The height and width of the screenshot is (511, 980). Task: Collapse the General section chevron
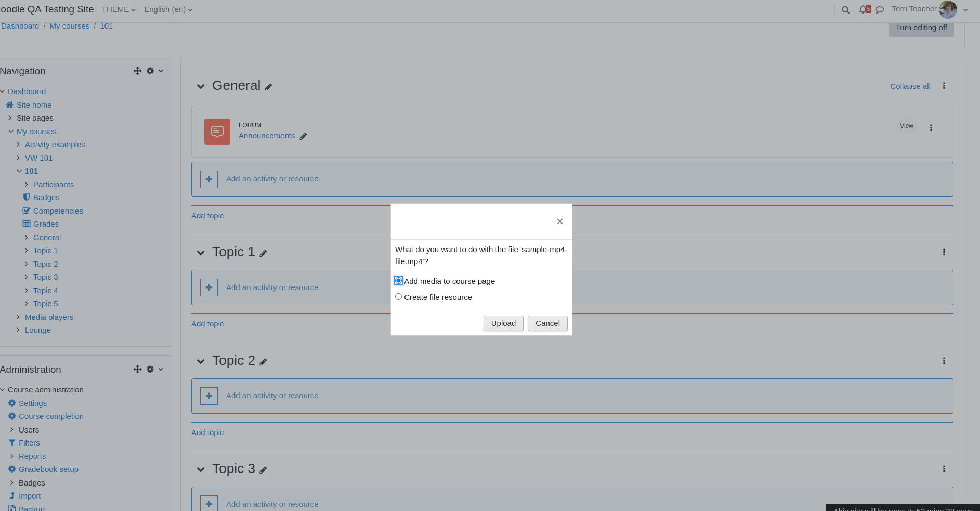coord(201,86)
